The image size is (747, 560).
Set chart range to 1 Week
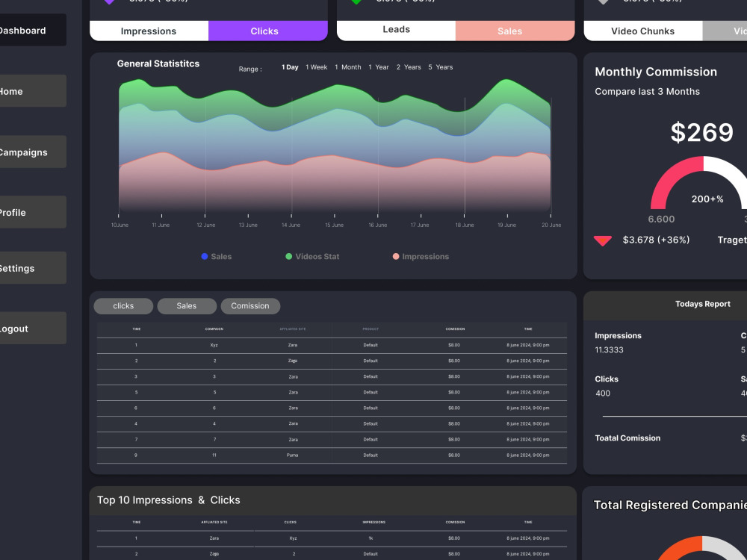(316, 67)
